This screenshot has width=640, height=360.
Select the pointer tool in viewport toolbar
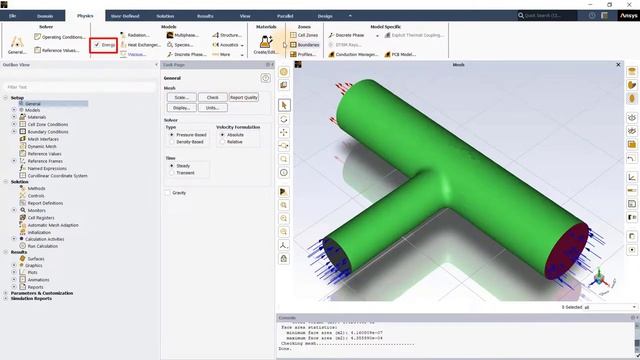click(284, 105)
